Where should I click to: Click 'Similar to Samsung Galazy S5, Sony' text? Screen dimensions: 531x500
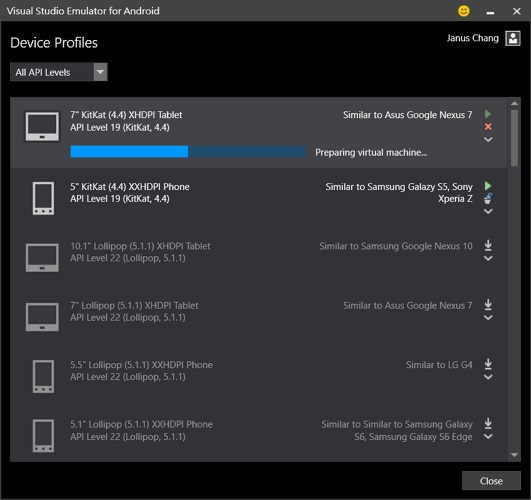[399, 187]
